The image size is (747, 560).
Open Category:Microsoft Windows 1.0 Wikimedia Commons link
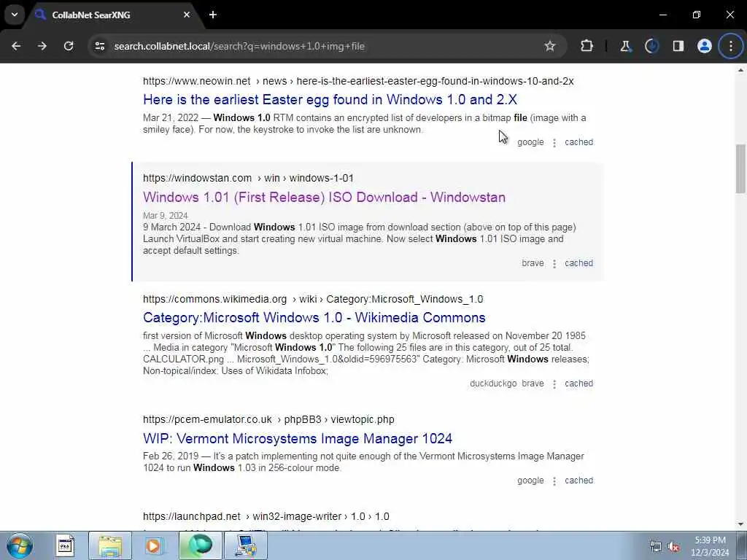click(x=314, y=318)
